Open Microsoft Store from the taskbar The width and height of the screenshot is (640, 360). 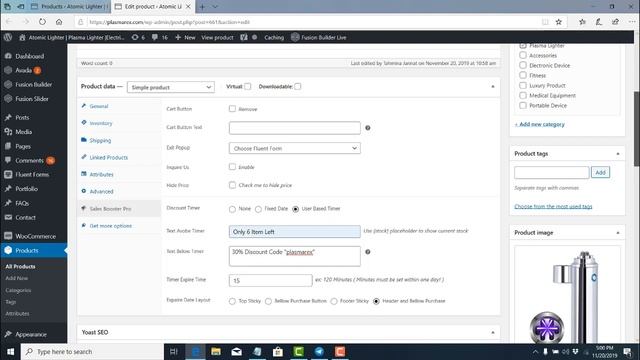pyautogui.click(x=278, y=351)
